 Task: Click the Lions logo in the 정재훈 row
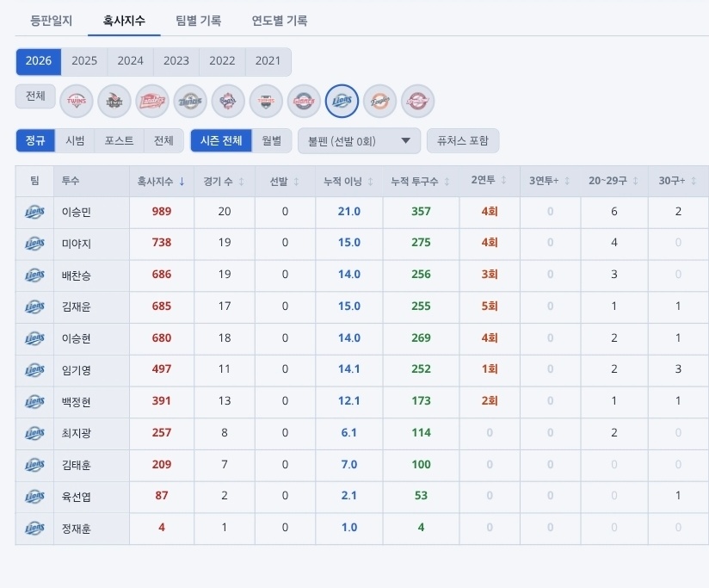(x=34, y=528)
